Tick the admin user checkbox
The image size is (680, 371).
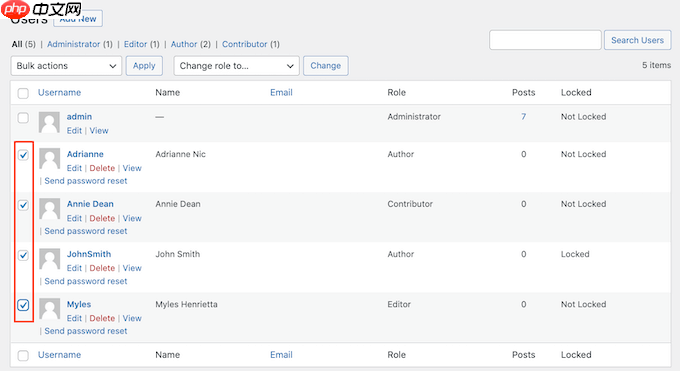(x=23, y=118)
